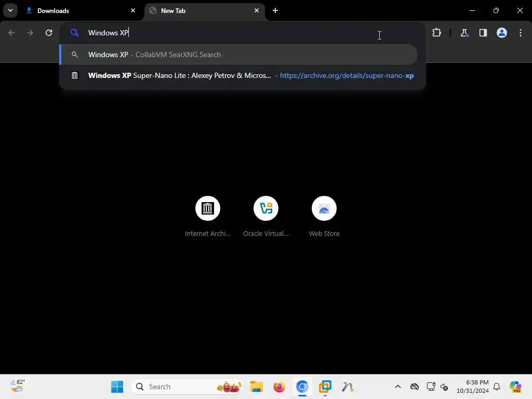Click the address bar search magnifier icon
Viewport: 532px width, 399px height.
[x=74, y=33]
